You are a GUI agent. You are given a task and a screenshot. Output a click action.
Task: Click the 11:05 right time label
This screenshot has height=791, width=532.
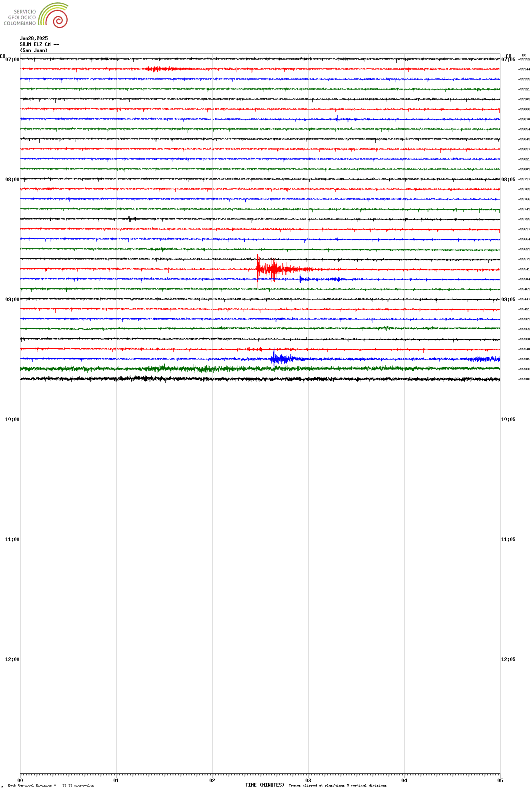[508, 539]
